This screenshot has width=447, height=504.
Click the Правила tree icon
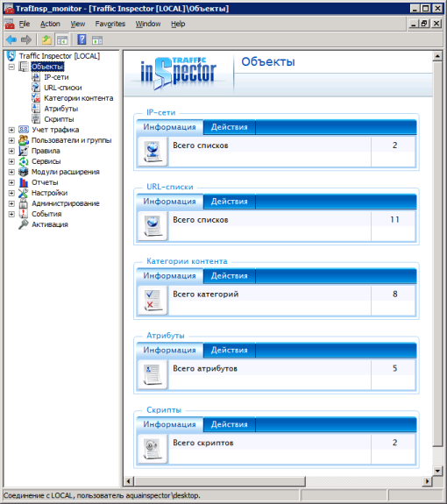pyautogui.click(x=24, y=151)
